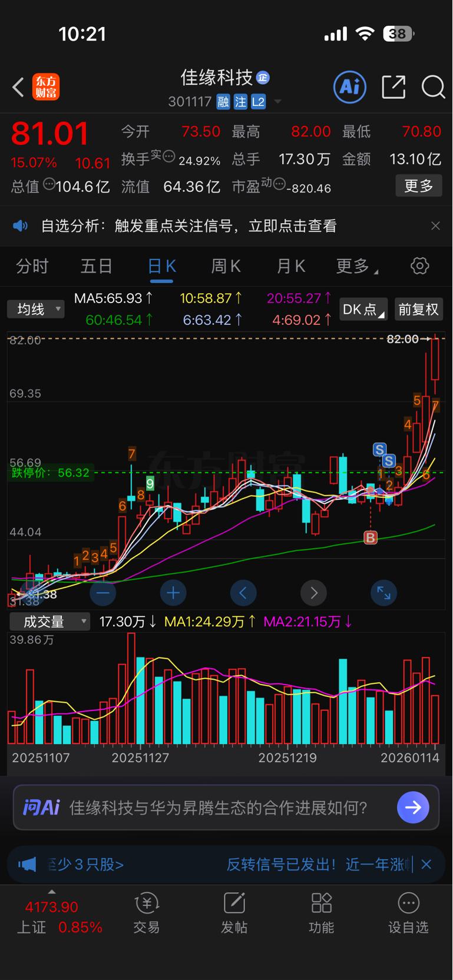Viewport: 453px width, 980px height.
Task: Tap the red B buy marker
Action: click(x=371, y=537)
